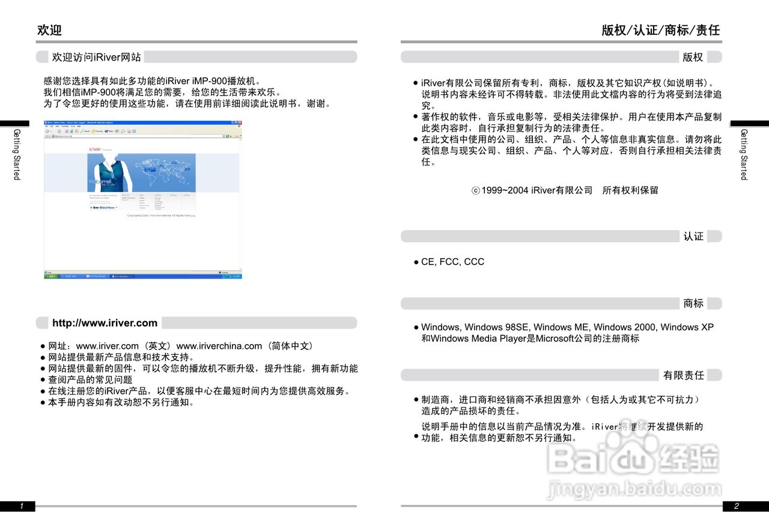The height and width of the screenshot is (532, 769).
Task: Click the left-side "Getting Started" vertical tab
Action: tap(16, 154)
